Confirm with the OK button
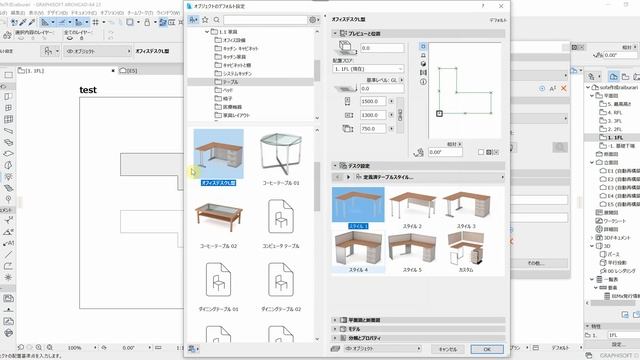 tap(487, 349)
